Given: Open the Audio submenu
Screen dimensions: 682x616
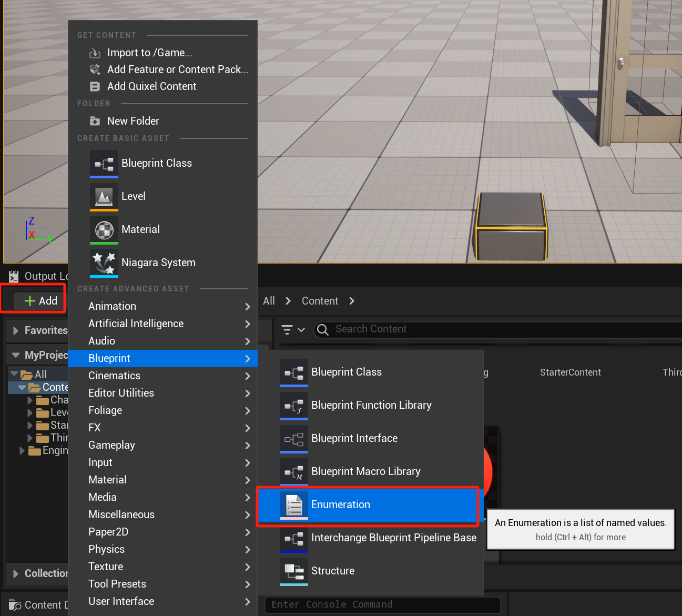Looking at the screenshot, I should [x=163, y=341].
